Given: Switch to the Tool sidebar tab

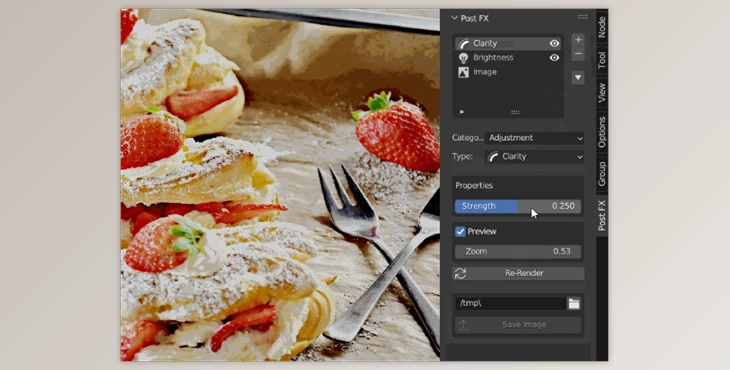Looking at the screenshot, I should [x=602, y=60].
